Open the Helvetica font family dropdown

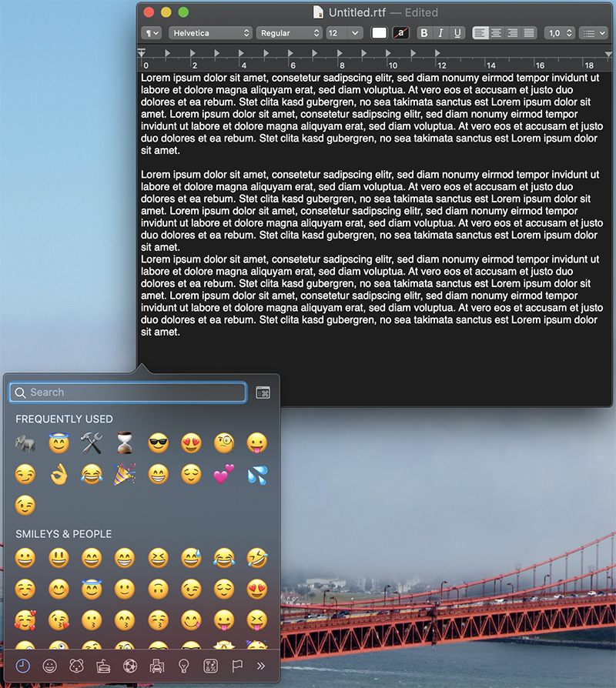[x=211, y=33]
